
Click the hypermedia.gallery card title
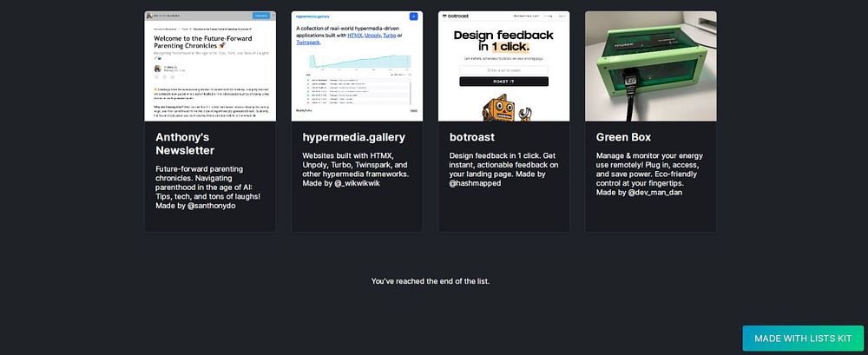coord(354,137)
